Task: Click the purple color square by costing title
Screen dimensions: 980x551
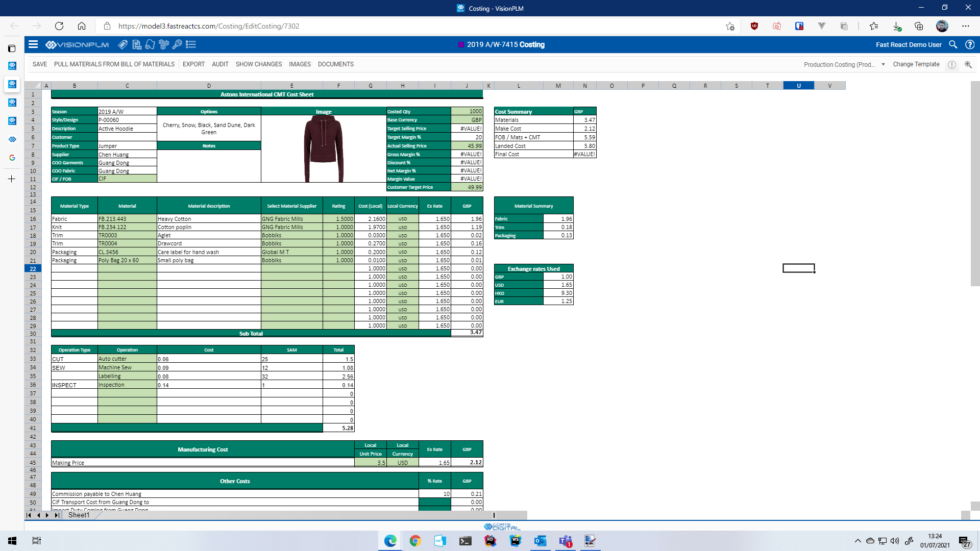Action: tap(461, 45)
